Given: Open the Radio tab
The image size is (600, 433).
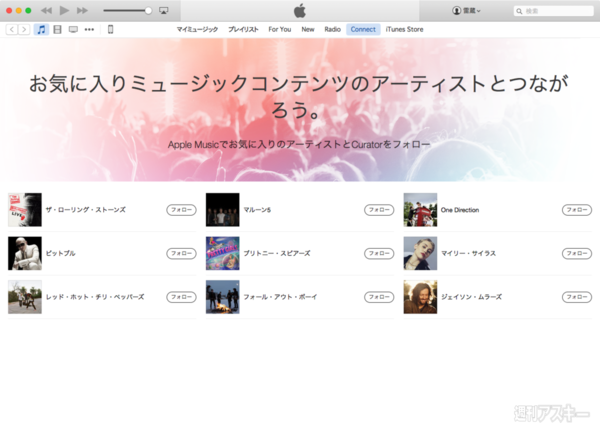Looking at the screenshot, I should 333,29.
